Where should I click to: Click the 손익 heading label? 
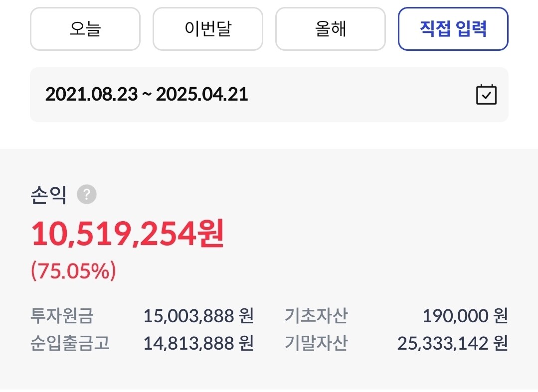(x=48, y=195)
